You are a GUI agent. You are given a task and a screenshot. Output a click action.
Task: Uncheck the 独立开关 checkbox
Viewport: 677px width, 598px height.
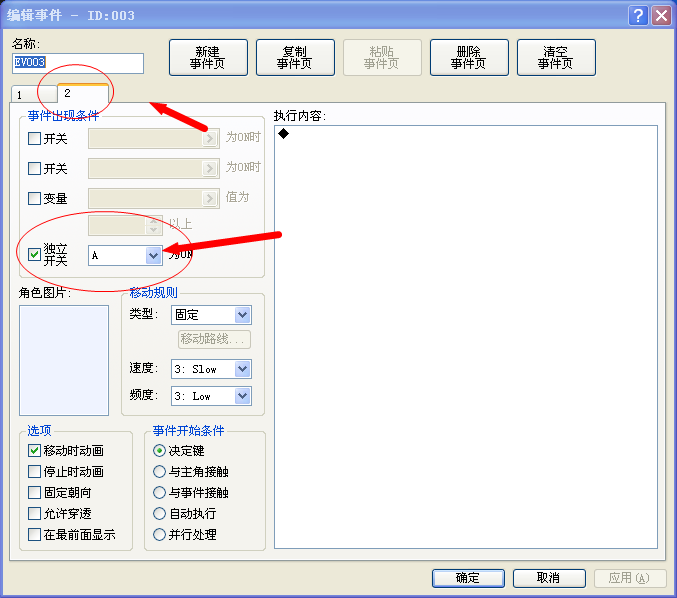tap(34, 254)
